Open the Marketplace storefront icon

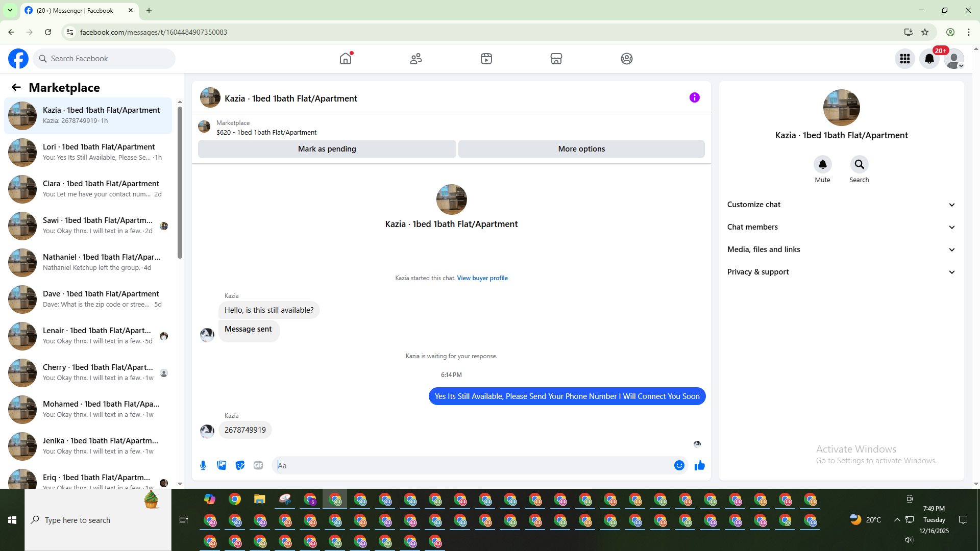pyautogui.click(x=556, y=59)
